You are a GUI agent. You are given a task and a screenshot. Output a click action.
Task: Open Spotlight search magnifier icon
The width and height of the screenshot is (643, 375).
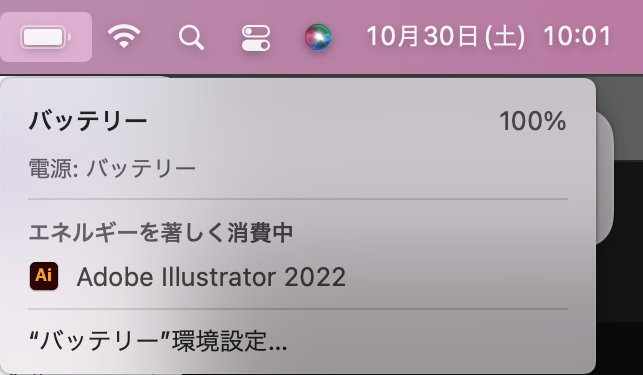[191, 38]
